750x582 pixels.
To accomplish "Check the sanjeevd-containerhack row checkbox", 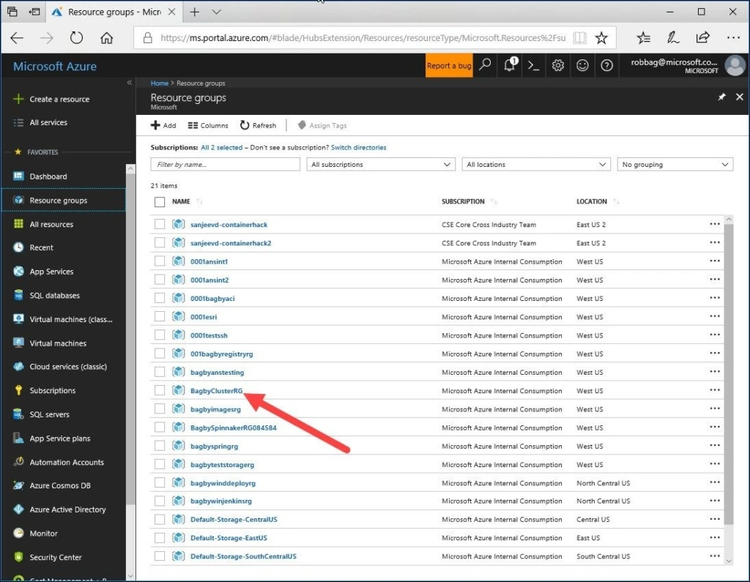I will tap(160, 224).
